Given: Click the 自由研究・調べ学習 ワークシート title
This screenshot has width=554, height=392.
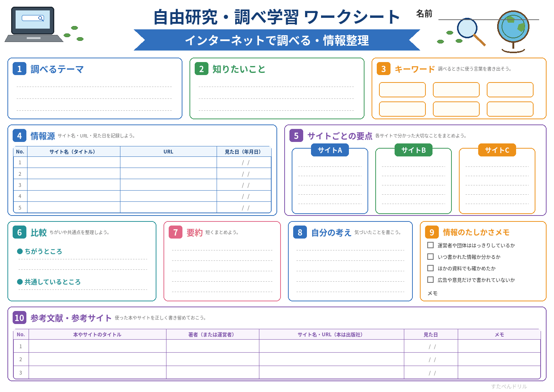Looking at the screenshot, I should click(277, 17).
